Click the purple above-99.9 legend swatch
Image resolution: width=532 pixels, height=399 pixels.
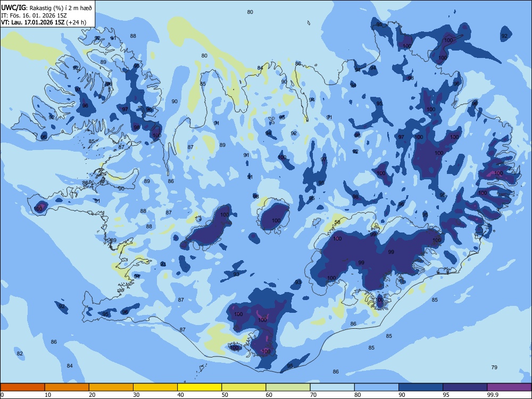point(509,387)
